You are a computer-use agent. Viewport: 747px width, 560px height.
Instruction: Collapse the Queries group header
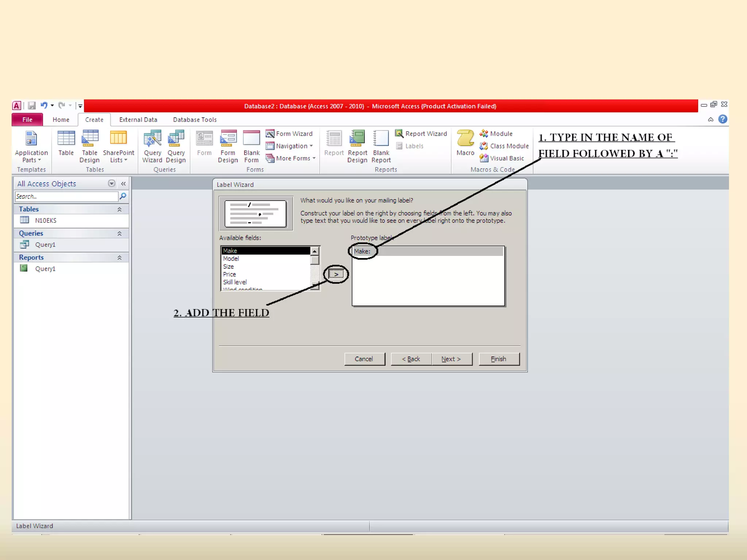click(119, 233)
